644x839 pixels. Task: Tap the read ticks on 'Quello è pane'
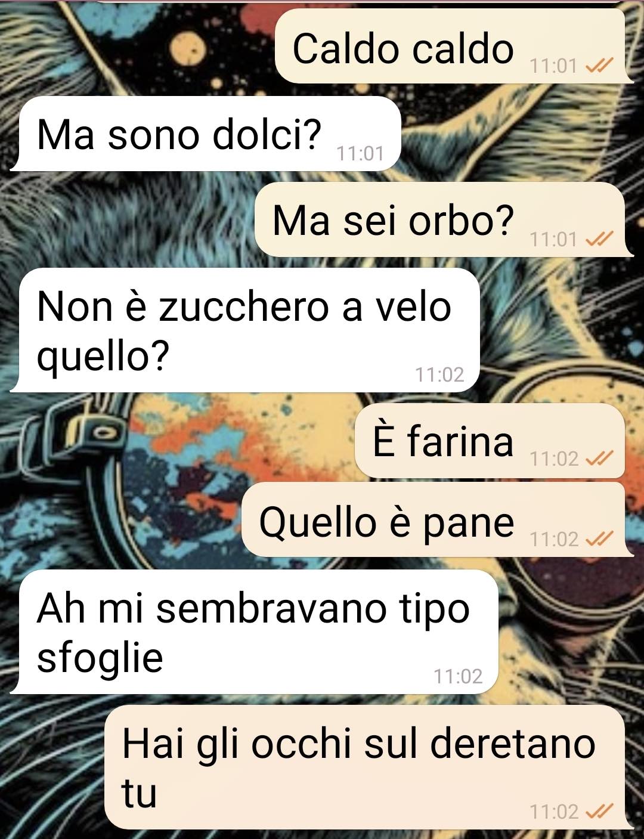[x=599, y=539]
